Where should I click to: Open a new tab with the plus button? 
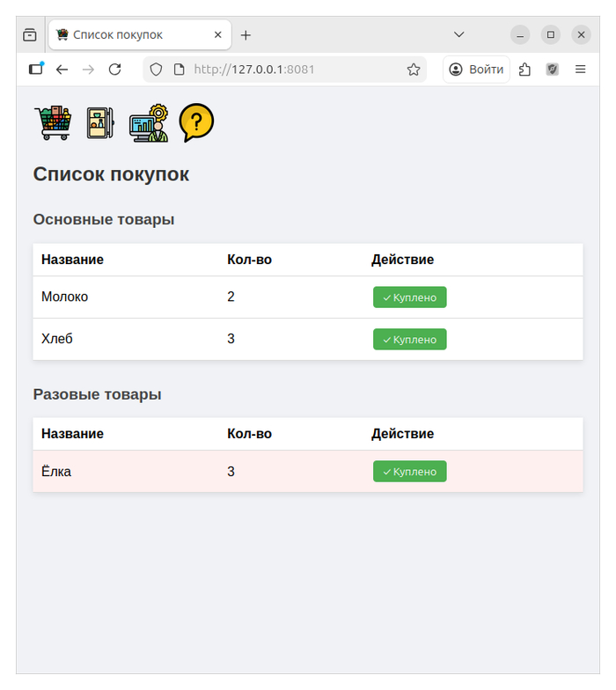pos(246,35)
